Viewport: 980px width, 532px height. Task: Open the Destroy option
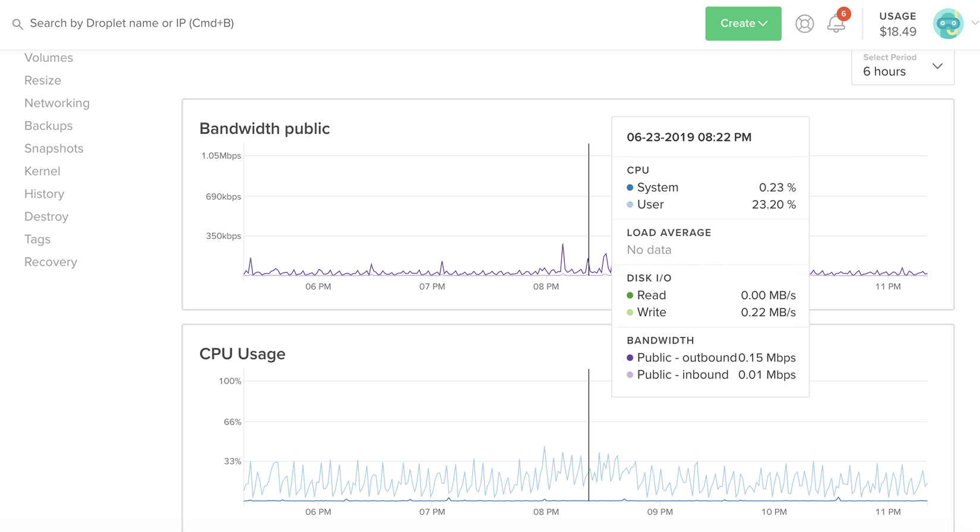click(x=46, y=216)
